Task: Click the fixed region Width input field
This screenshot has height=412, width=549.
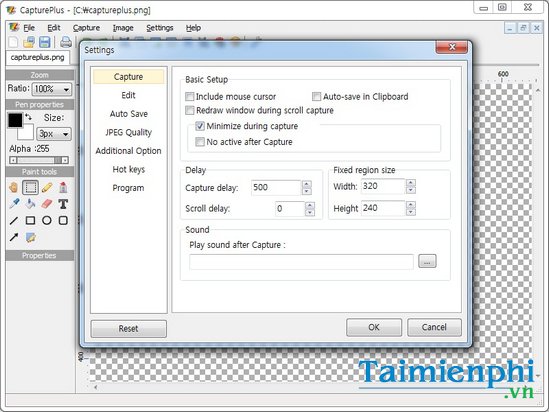Action: pos(383,186)
